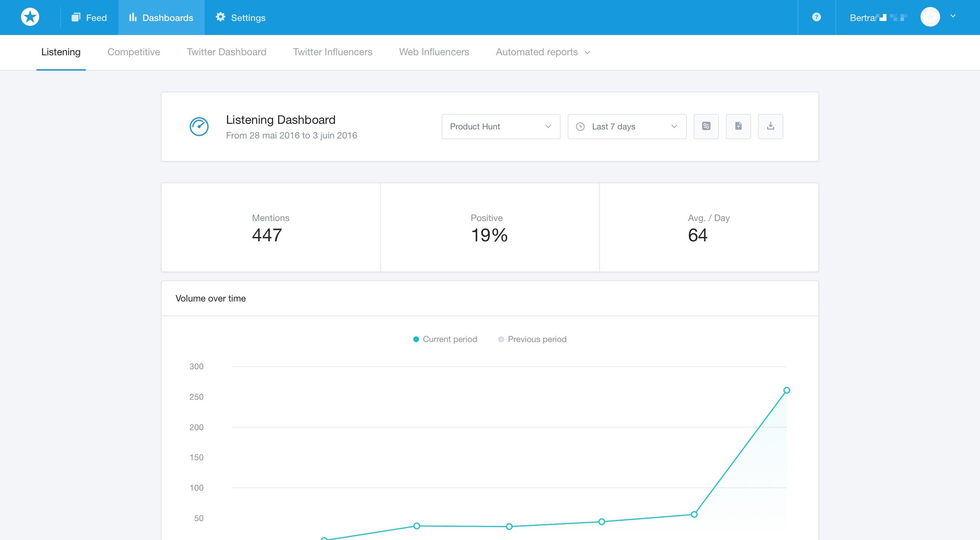Open the Product Hunt alert dropdown
Image resolution: width=980 pixels, height=540 pixels.
pos(501,127)
